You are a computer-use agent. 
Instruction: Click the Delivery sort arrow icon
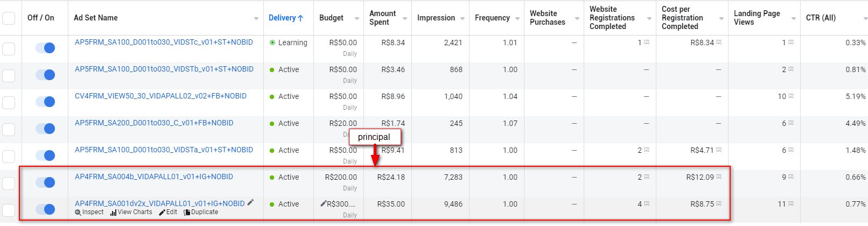(x=300, y=18)
